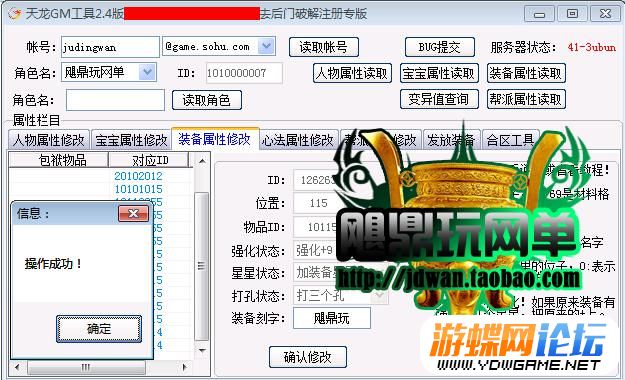Click the empty 角色名 text field
This screenshot has height=380, width=625.
point(115,100)
